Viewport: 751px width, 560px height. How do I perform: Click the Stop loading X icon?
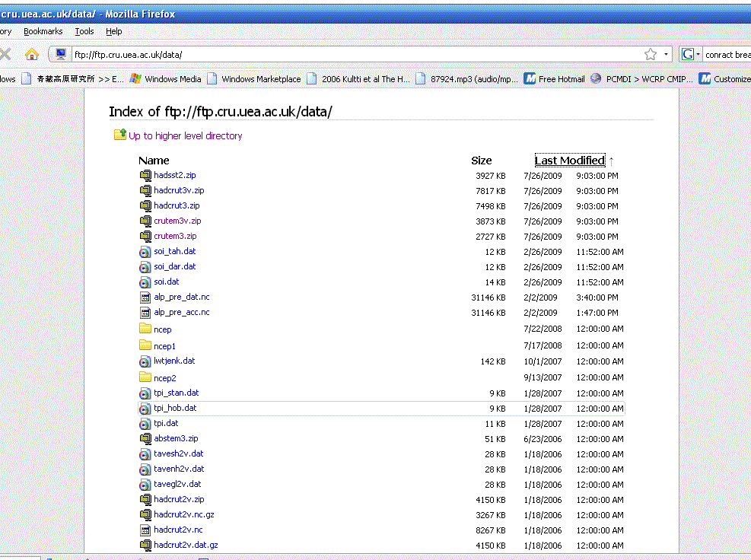5,54
